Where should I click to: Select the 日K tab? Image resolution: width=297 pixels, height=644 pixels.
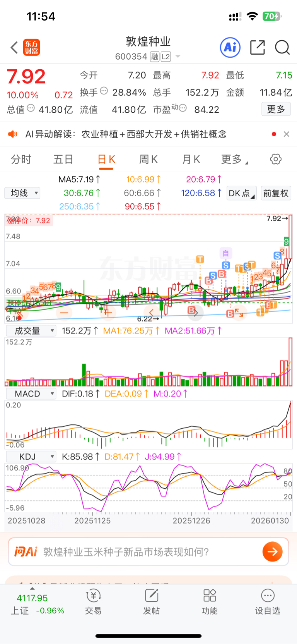(x=106, y=160)
